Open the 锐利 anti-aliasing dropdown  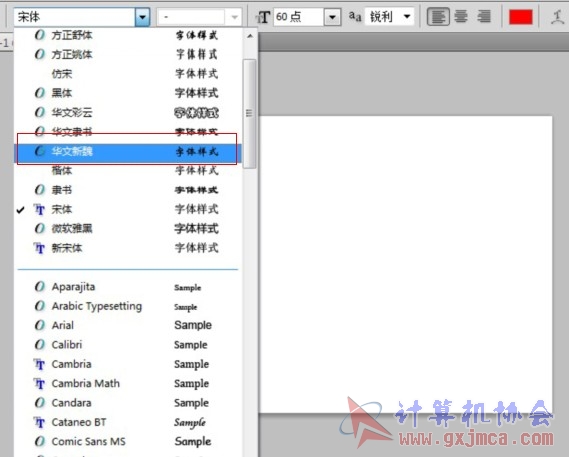[407, 16]
